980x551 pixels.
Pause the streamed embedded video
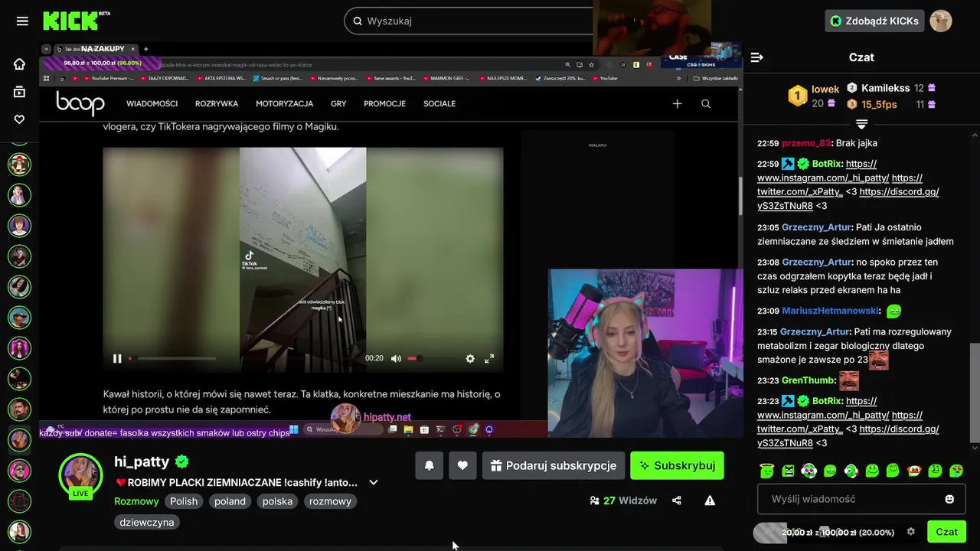click(117, 358)
